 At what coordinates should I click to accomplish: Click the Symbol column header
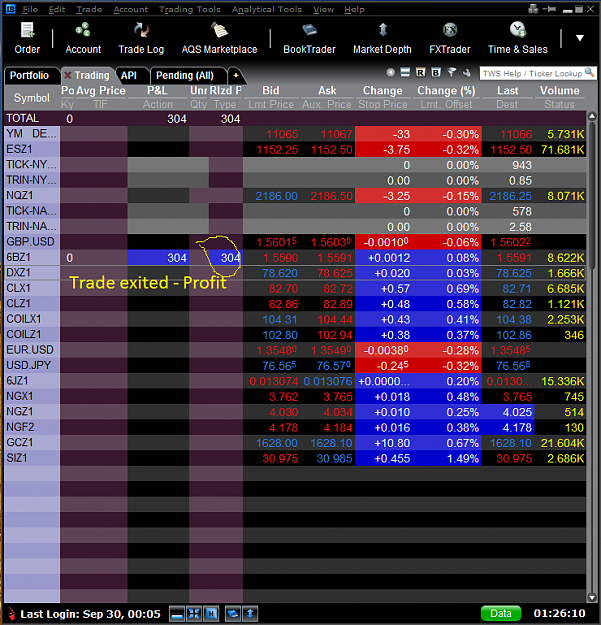[x=32, y=98]
